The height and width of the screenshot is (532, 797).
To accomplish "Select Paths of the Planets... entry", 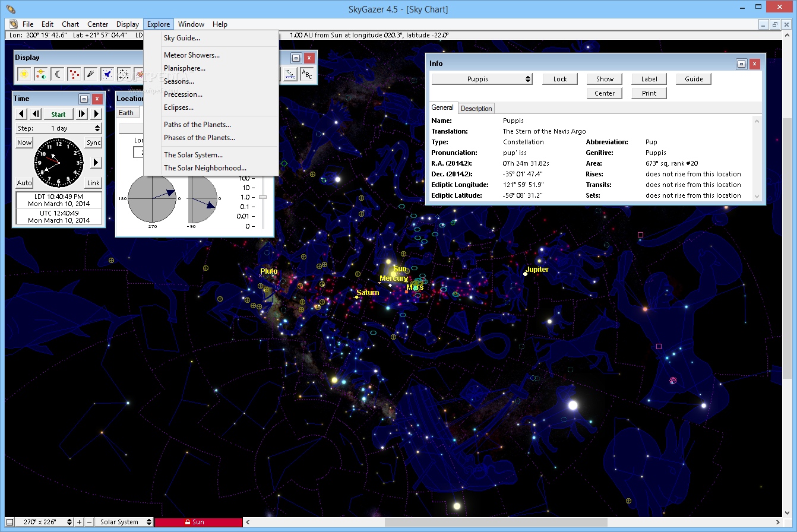I will click(211, 125).
